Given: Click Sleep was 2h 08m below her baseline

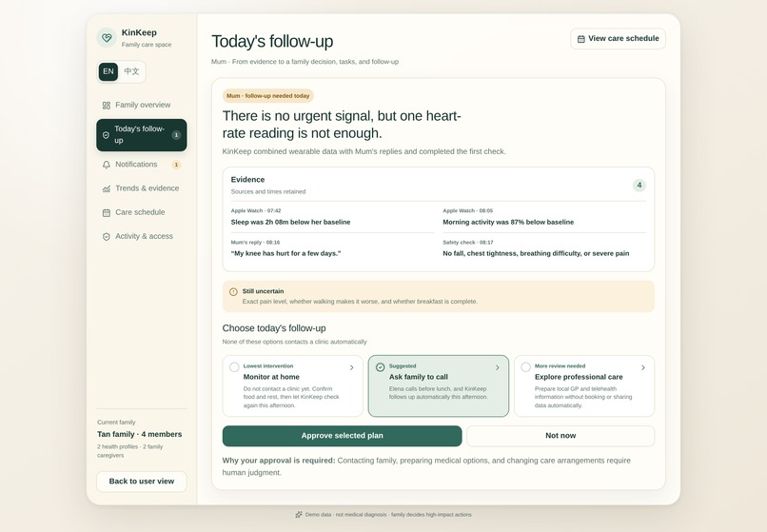Looking at the screenshot, I should 290,222.
